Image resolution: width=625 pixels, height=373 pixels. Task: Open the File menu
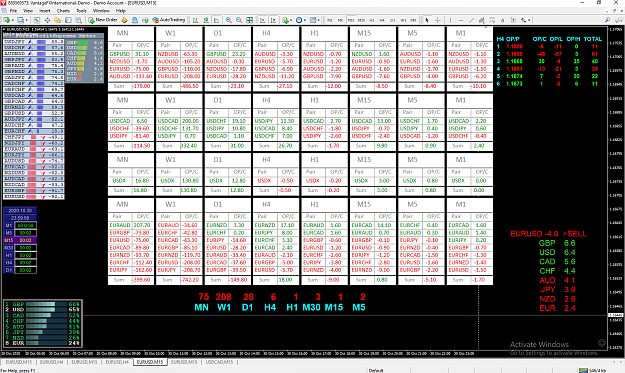pyautogui.click(x=13, y=11)
